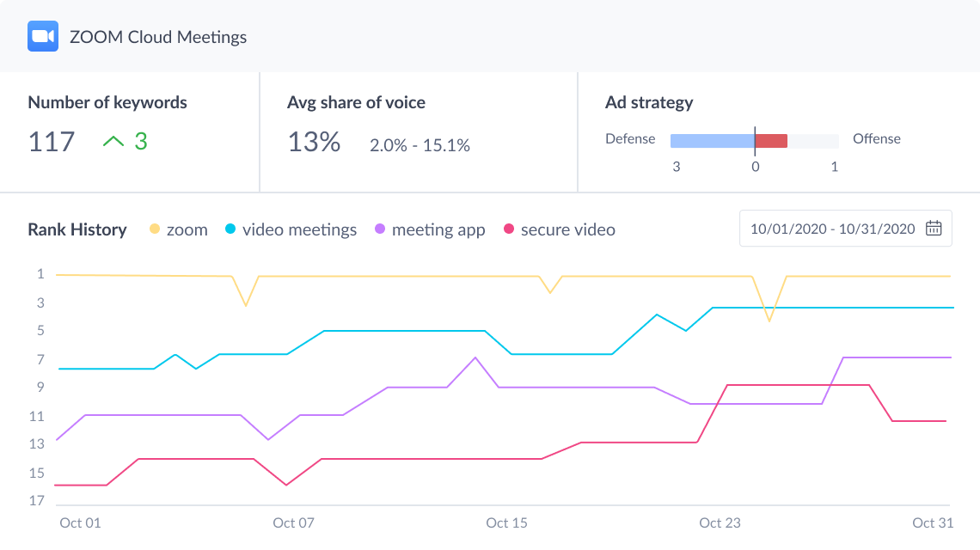Toggle the yellow zoom legend dot

[x=156, y=229]
